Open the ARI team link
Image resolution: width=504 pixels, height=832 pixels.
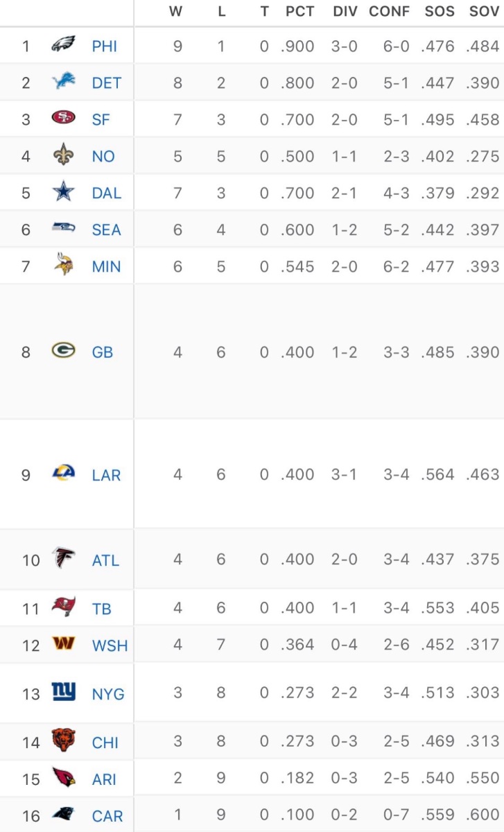[x=104, y=779]
